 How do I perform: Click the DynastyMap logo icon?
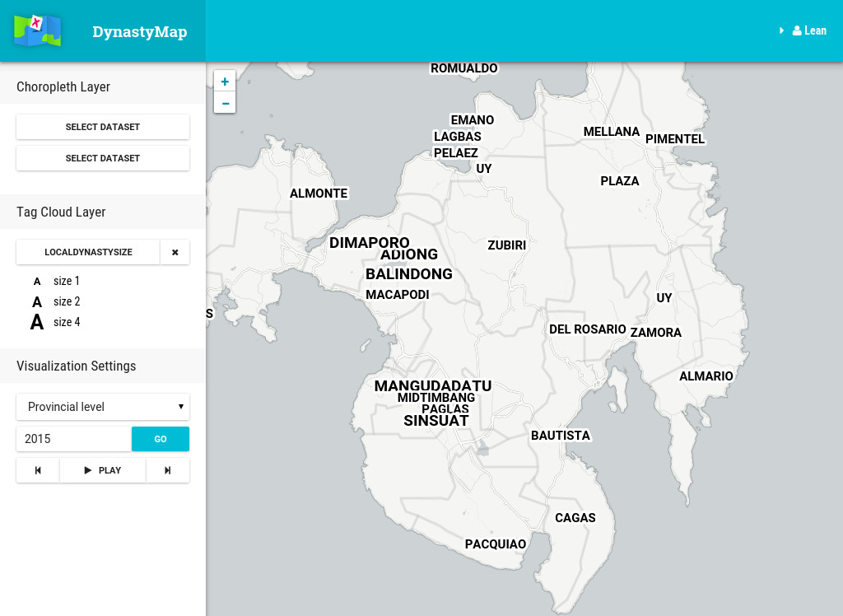[37, 30]
